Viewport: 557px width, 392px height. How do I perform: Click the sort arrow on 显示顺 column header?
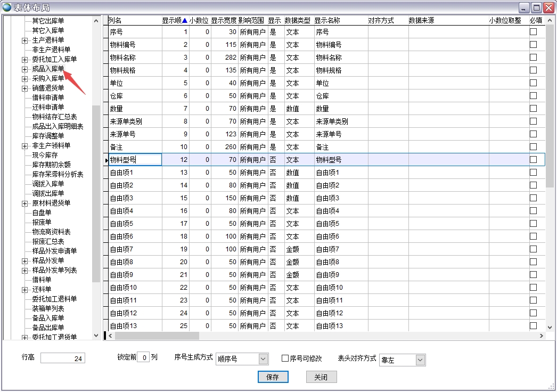(184, 21)
